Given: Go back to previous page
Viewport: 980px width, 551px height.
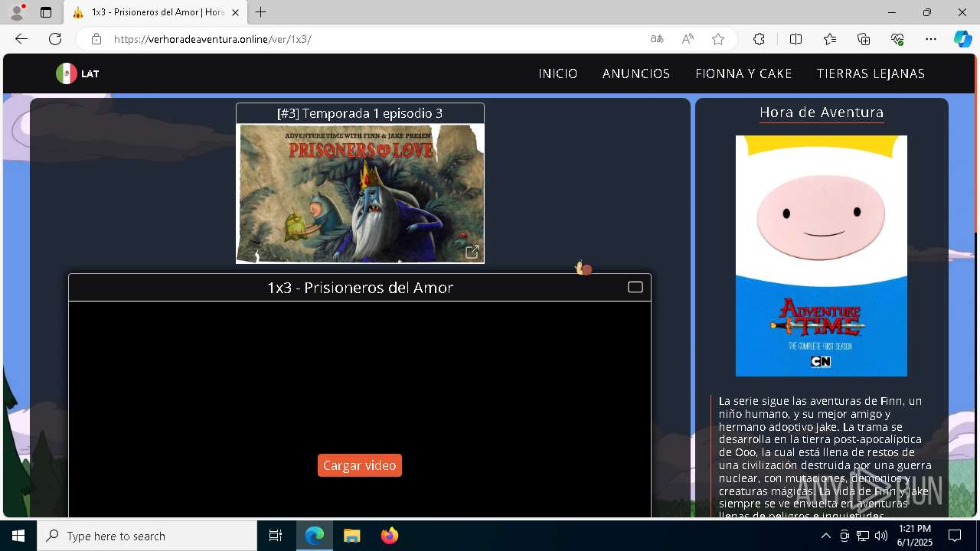Looking at the screenshot, I should [21, 39].
